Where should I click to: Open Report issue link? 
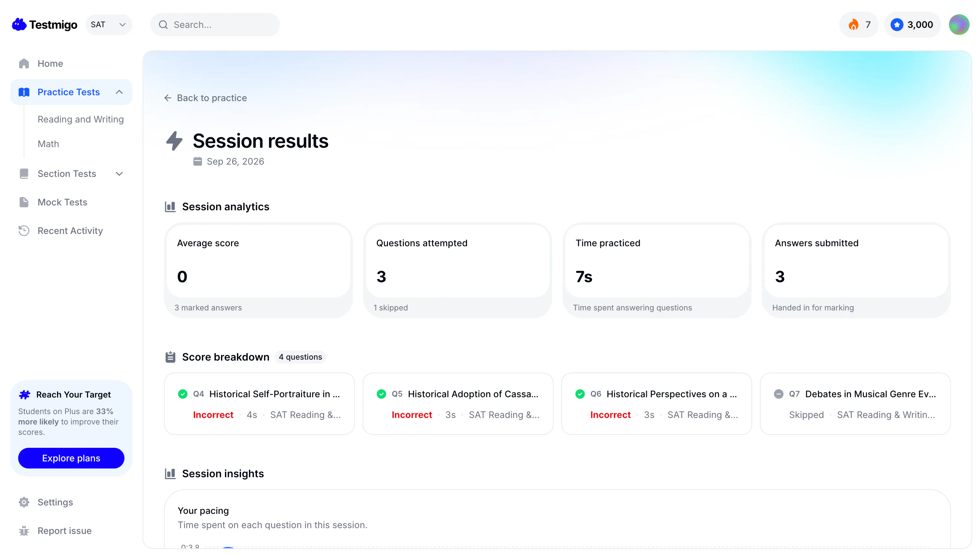71,531
